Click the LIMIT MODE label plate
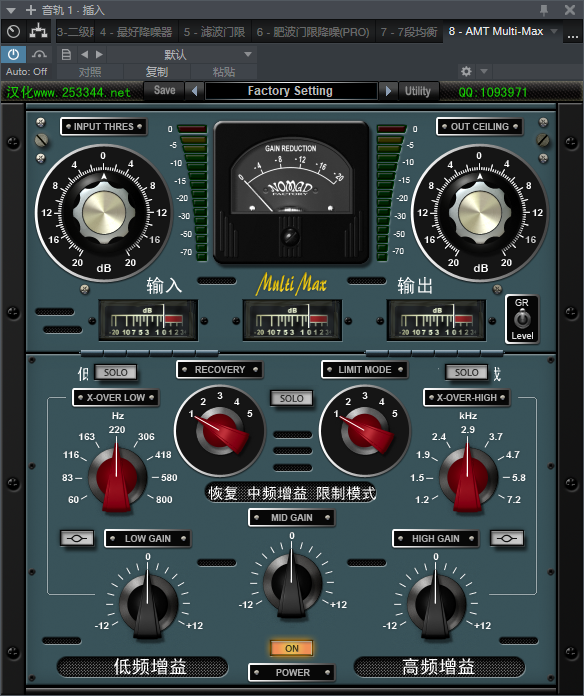The width and height of the screenshot is (584, 696). coord(365,370)
